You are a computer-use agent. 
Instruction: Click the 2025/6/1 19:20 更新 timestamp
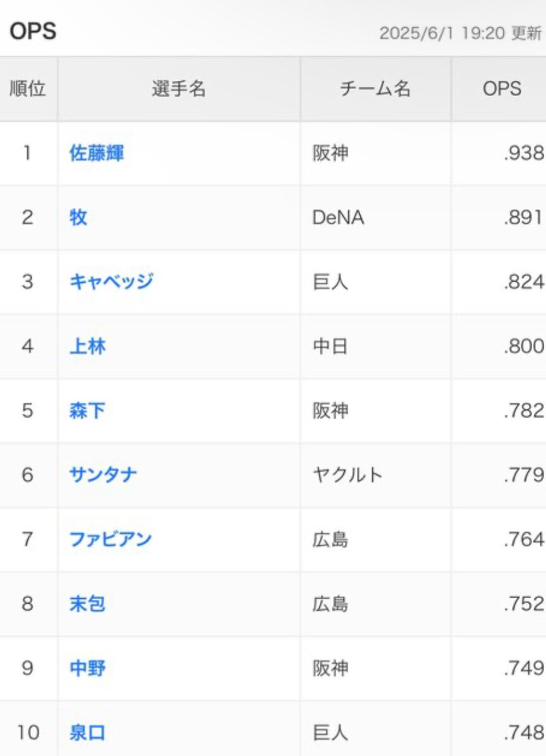pos(460,33)
